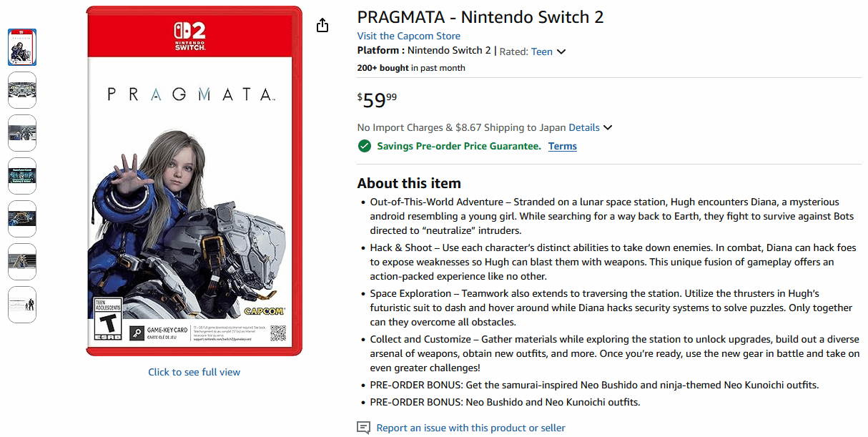
Task: Click the report issue speech-bubble icon
Action: (x=364, y=428)
